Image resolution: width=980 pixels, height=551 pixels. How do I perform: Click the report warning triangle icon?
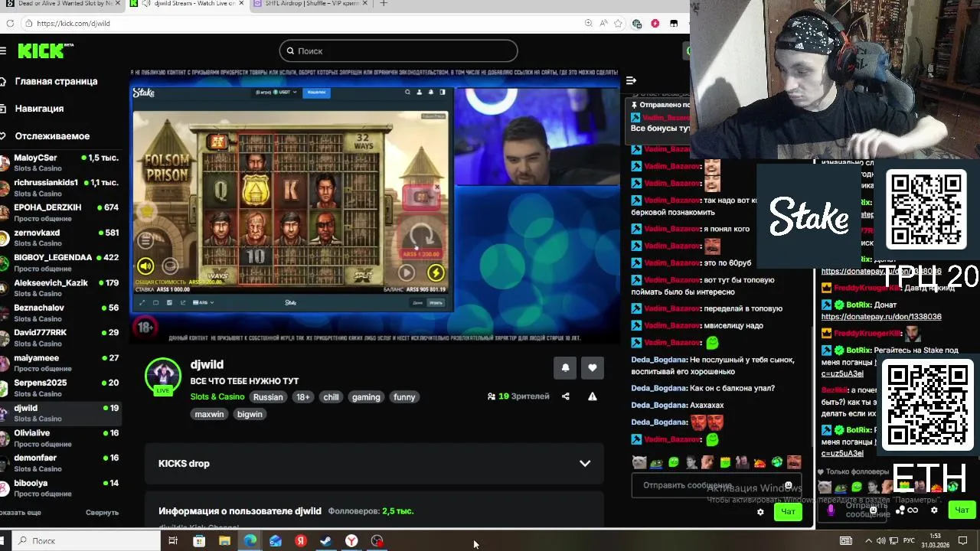(592, 396)
